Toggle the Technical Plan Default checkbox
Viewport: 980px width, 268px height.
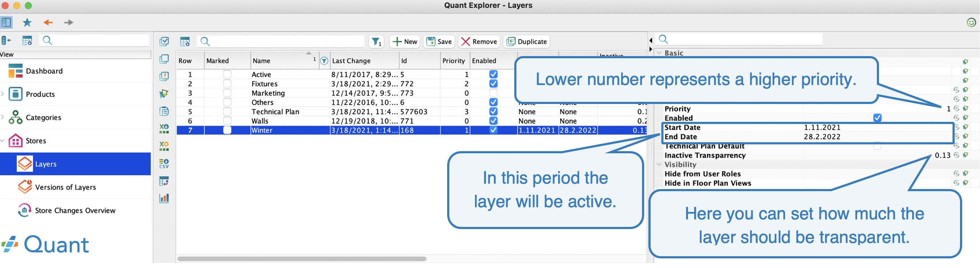[877, 146]
